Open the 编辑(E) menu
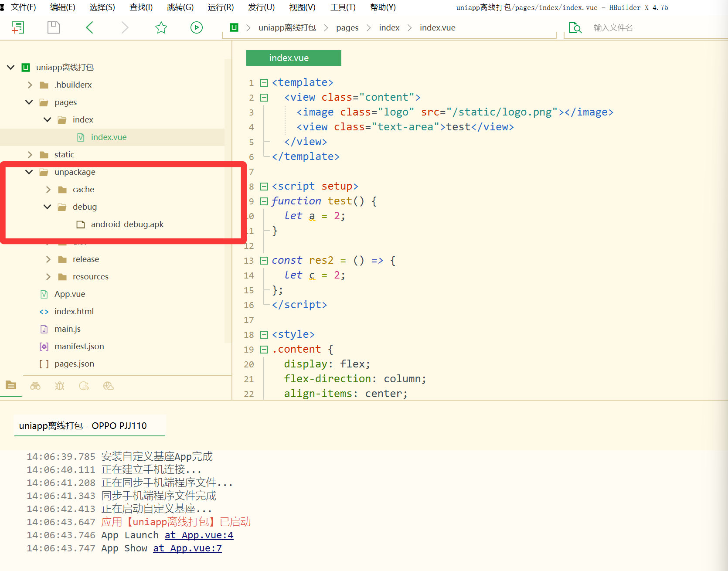This screenshot has width=728, height=571. [x=63, y=7]
